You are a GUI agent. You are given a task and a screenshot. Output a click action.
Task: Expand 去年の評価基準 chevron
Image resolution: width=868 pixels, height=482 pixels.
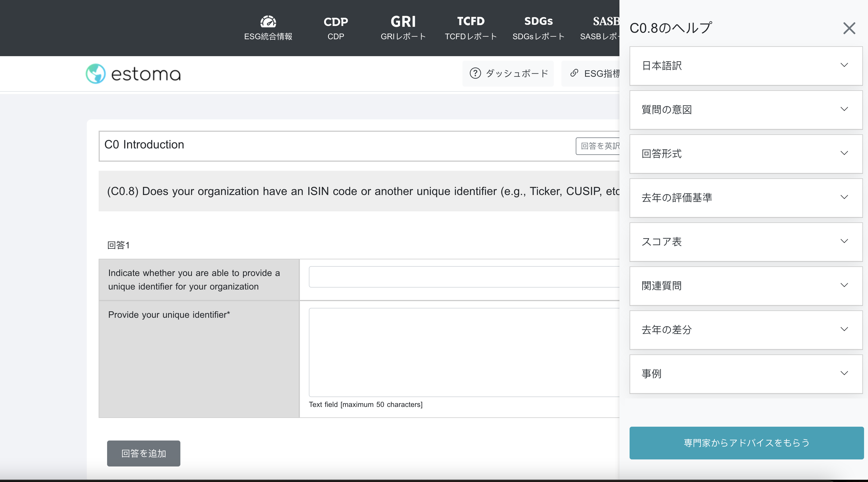point(844,197)
